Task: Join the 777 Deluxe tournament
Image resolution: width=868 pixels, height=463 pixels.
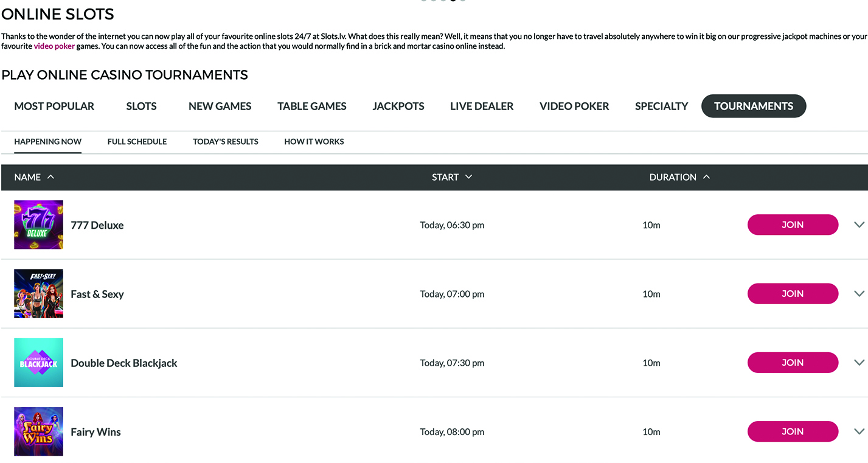Action: pos(793,225)
